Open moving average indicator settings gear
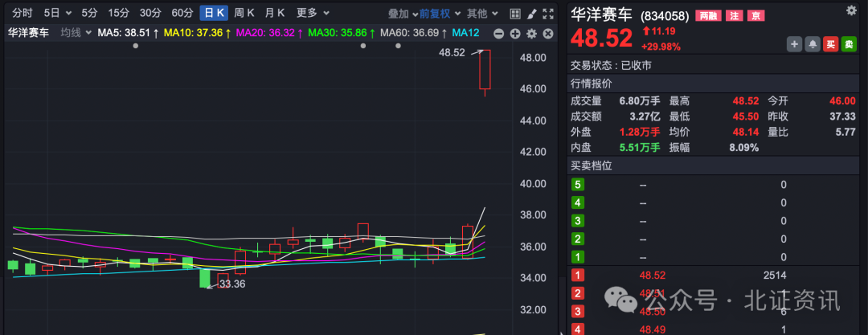The image size is (868, 335). pyautogui.click(x=531, y=34)
